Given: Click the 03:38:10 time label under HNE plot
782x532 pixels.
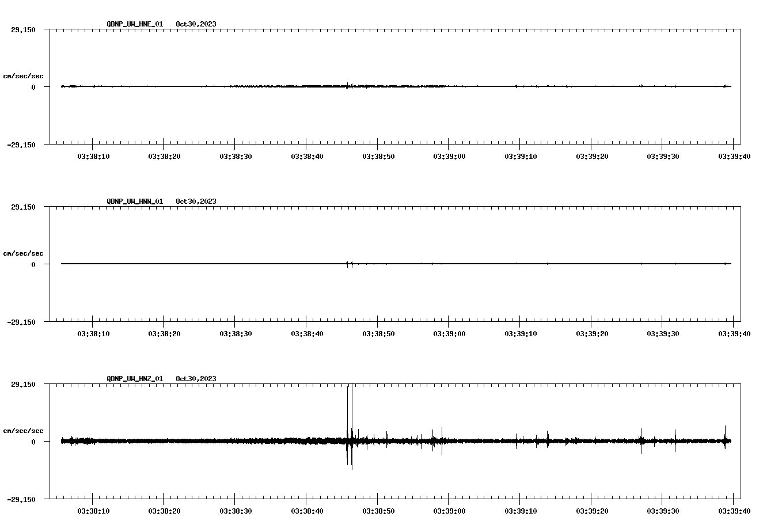Looking at the screenshot, I should pyautogui.click(x=93, y=156).
